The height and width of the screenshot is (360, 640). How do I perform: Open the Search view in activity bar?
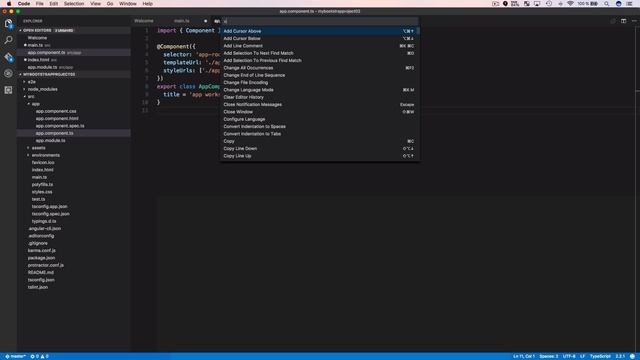(x=8, y=40)
